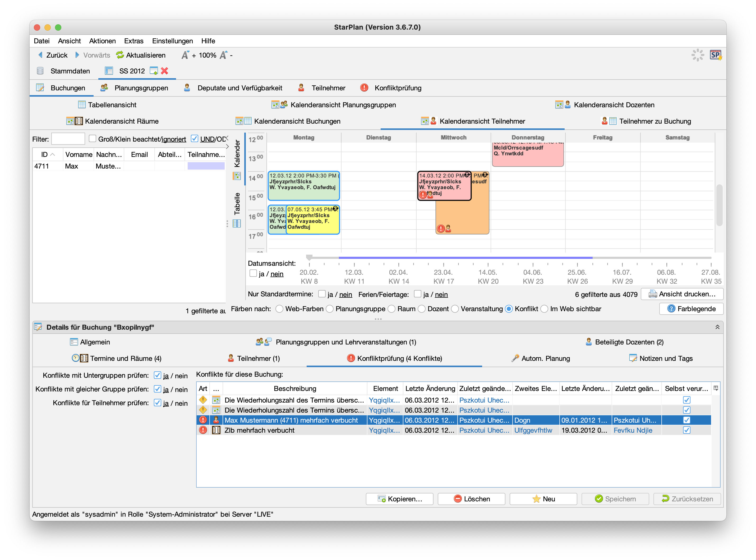Uncheck Konflikte mit Untergruppen prüfen checkbox
Viewport: 756px width, 560px height.
157,375
